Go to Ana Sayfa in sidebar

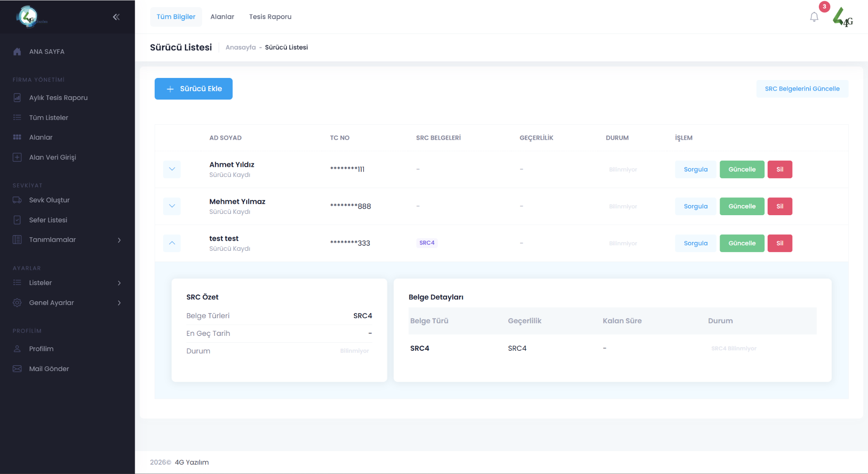coord(47,52)
